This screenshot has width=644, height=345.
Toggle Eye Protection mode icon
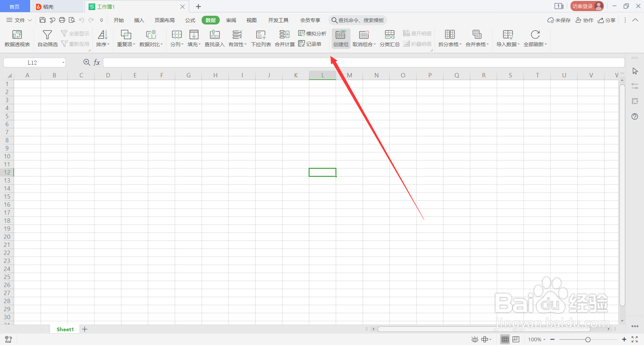pos(475,340)
